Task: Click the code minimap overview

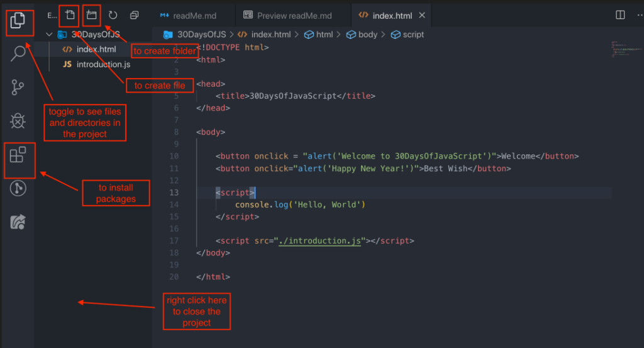Action: pyautogui.click(x=626, y=49)
